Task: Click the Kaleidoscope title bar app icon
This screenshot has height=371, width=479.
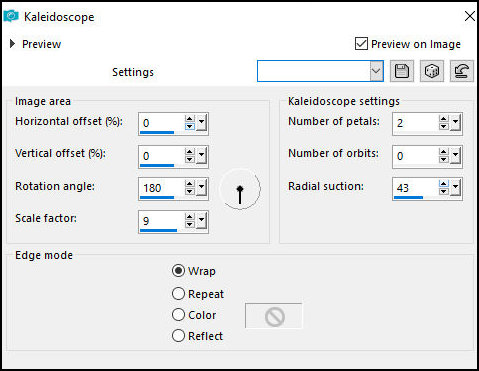Action: point(11,16)
